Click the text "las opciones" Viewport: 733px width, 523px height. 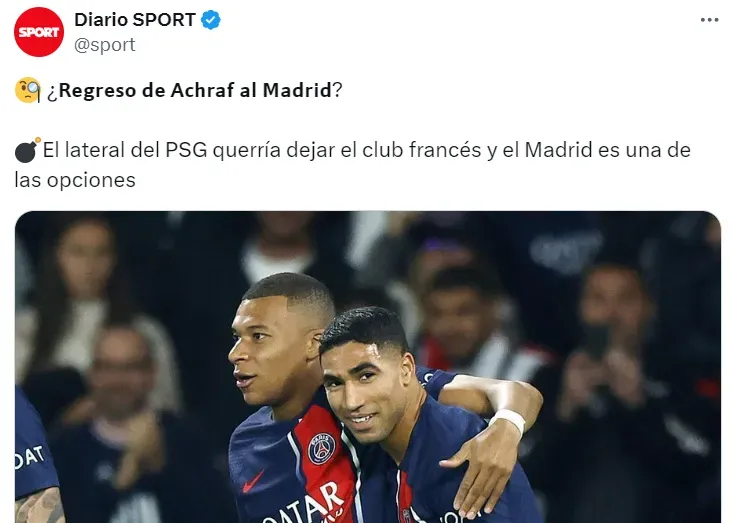[x=75, y=180]
